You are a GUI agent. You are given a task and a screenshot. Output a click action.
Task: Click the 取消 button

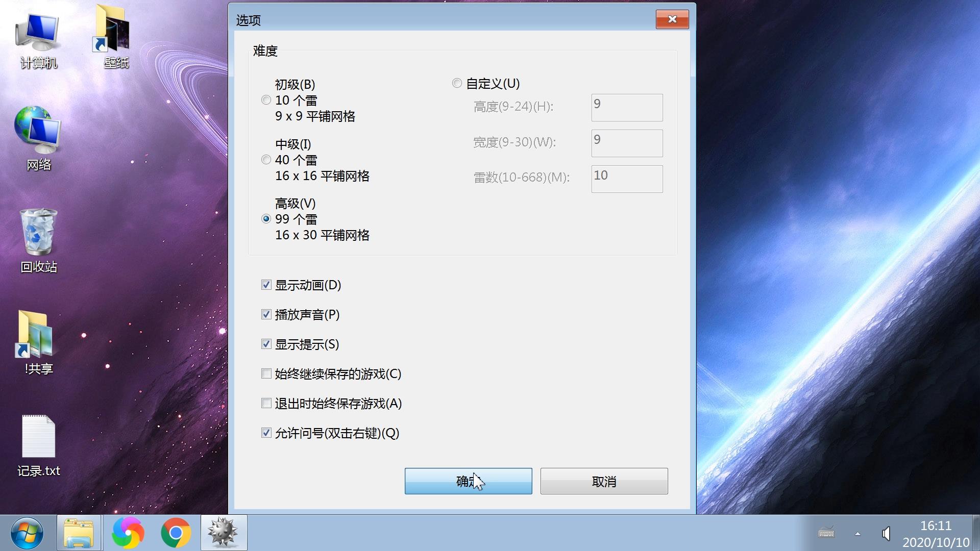[x=604, y=481]
